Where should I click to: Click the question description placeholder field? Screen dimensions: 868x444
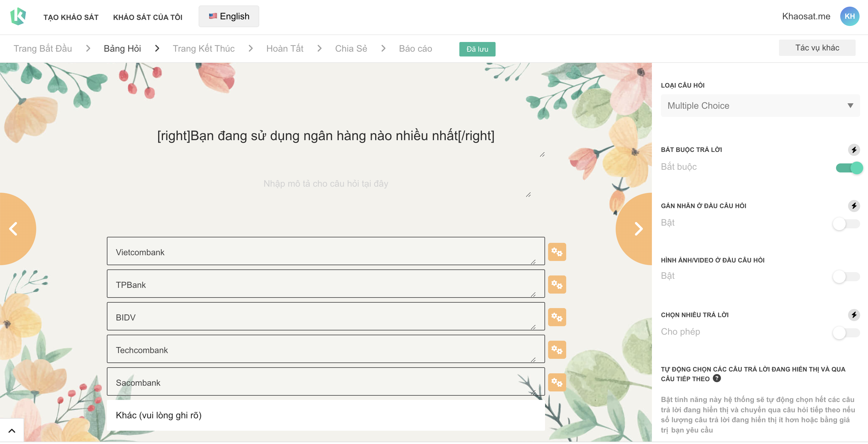click(326, 184)
